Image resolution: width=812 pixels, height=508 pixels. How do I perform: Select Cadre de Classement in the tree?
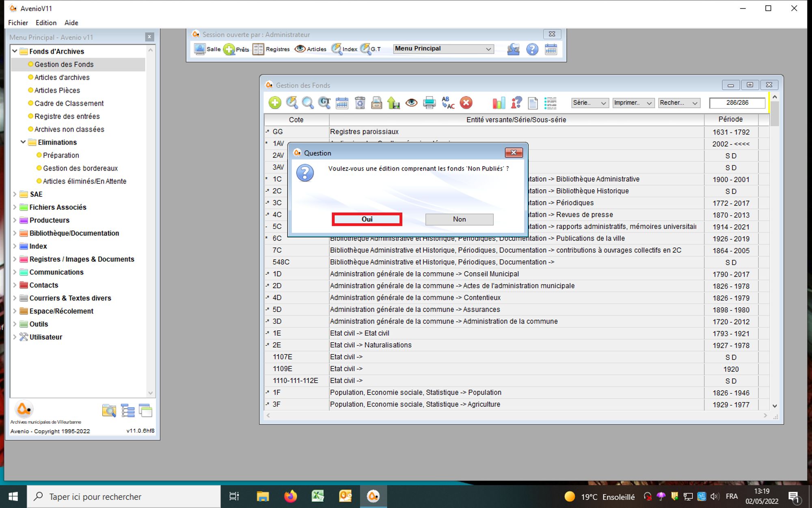pyautogui.click(x=69, y=103)
